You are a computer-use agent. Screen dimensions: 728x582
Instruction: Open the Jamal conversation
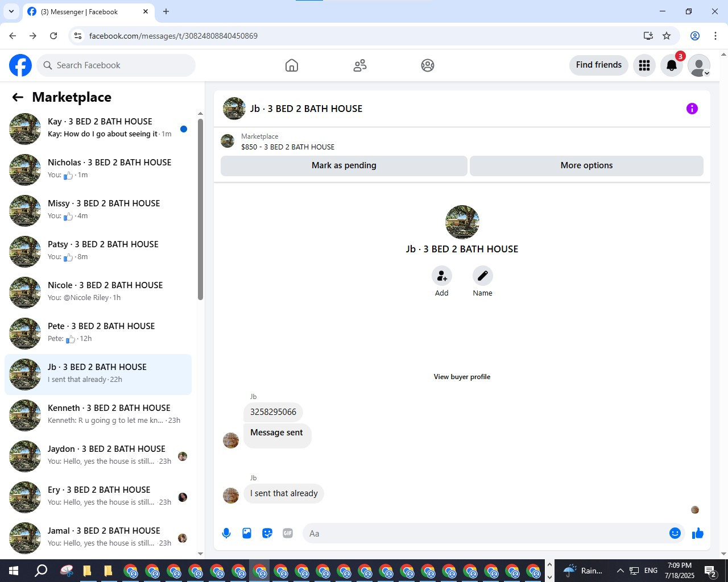98,538
